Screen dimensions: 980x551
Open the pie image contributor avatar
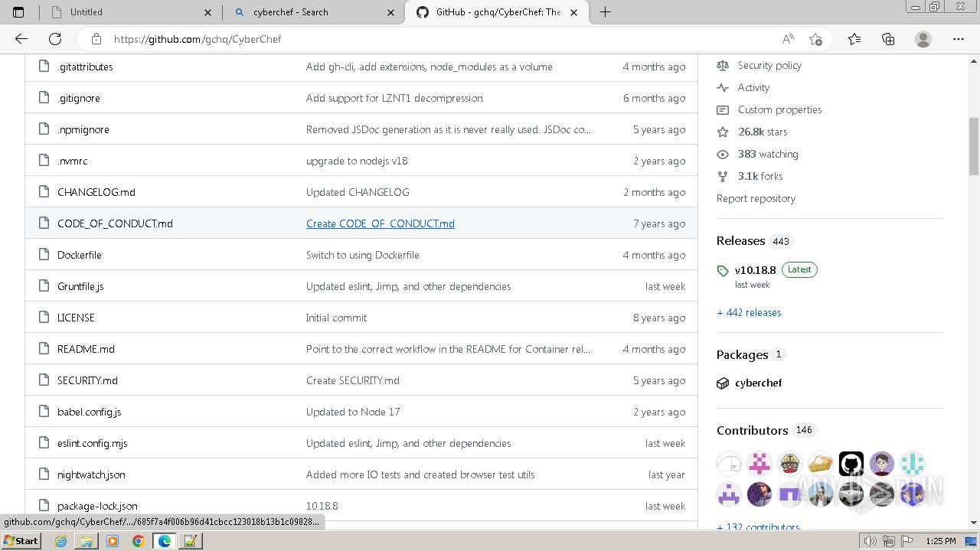(x=821, y=464)
